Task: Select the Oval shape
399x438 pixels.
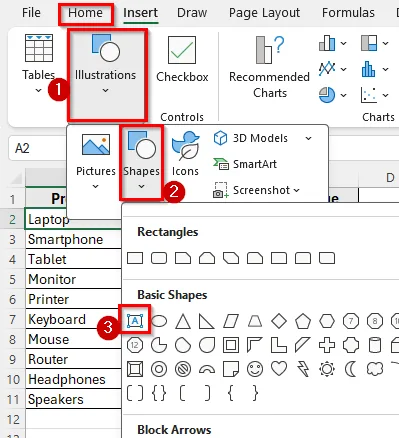Action: coord(159,321)
